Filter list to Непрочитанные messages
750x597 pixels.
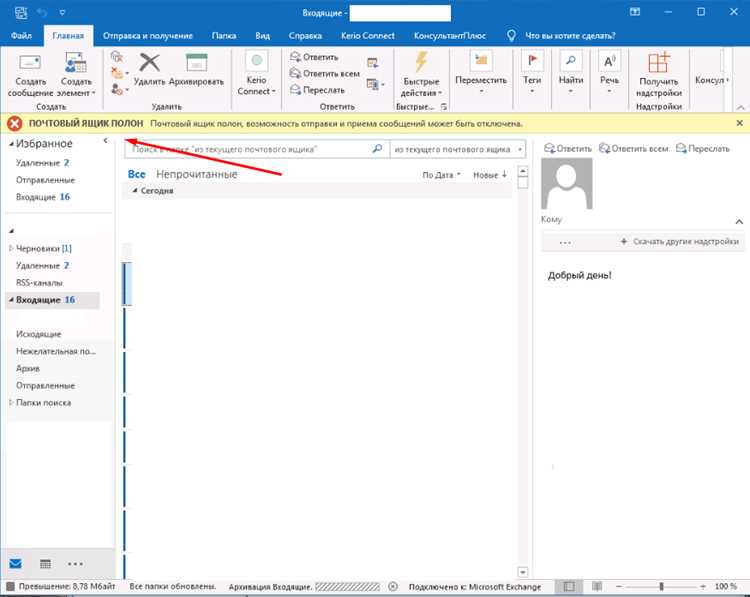(x=197, y=174)
